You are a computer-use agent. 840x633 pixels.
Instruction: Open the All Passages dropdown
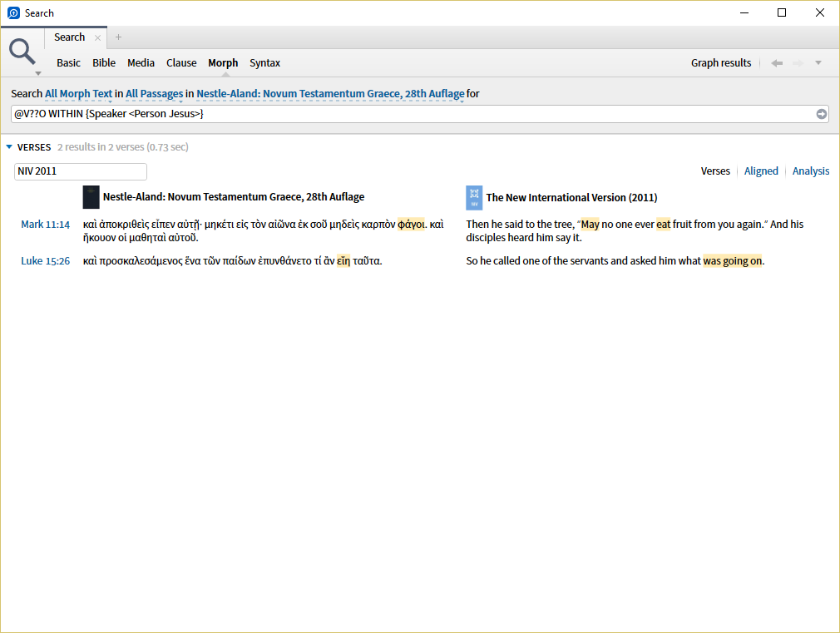155,94
